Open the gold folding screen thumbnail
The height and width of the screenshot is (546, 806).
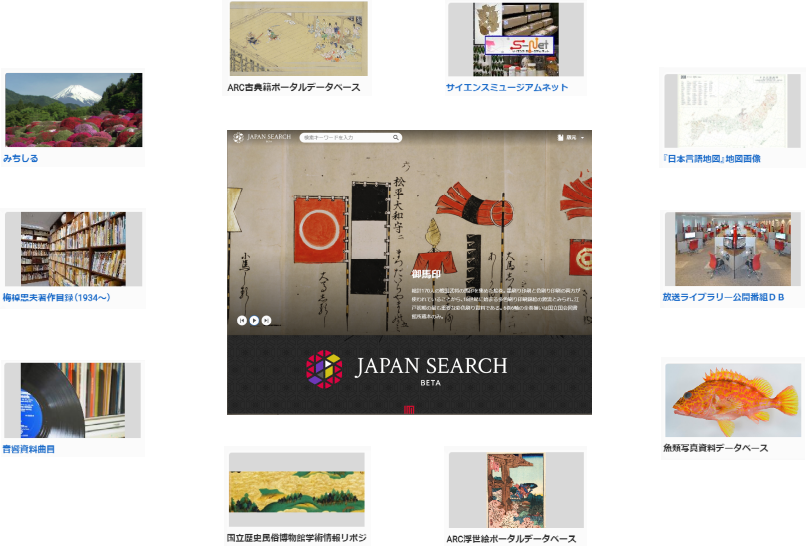tap(297, 490)
